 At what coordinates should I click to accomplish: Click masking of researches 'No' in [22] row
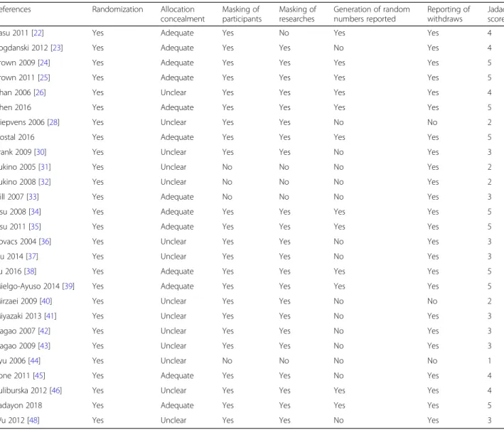(x=284, y=33)
